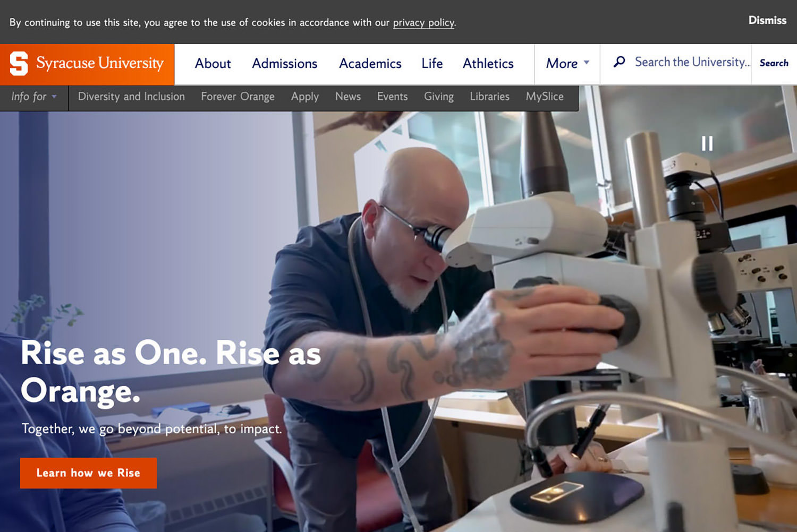Click the magnifying glass search icon

(x=619, y=62)
